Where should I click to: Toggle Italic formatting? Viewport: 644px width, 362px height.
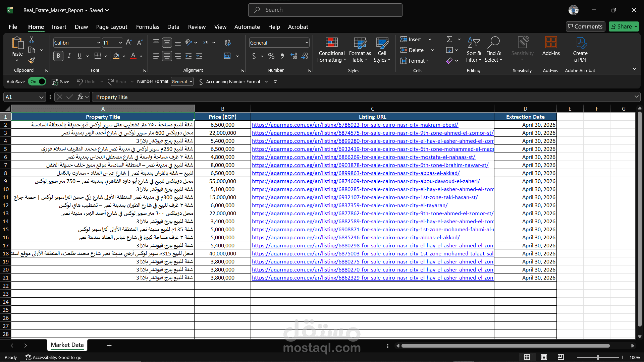pyautogui.click(x=69, y=56)
